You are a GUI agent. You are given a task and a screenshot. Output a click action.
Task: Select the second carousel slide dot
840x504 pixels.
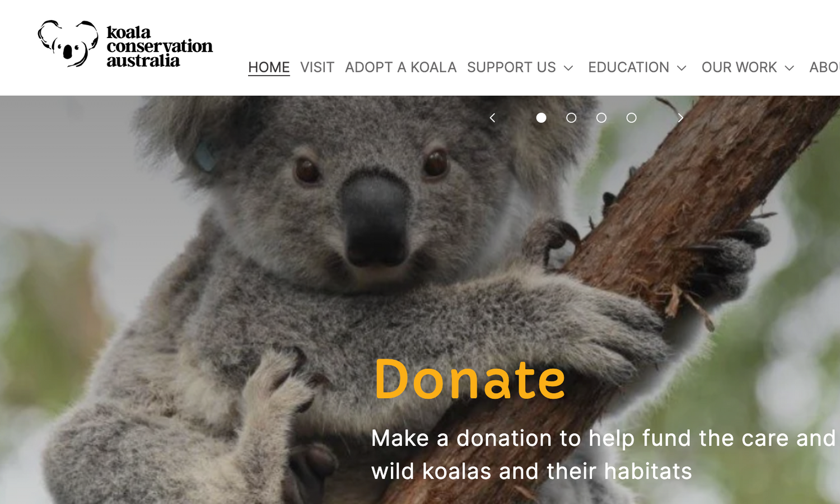coord(571,118)
